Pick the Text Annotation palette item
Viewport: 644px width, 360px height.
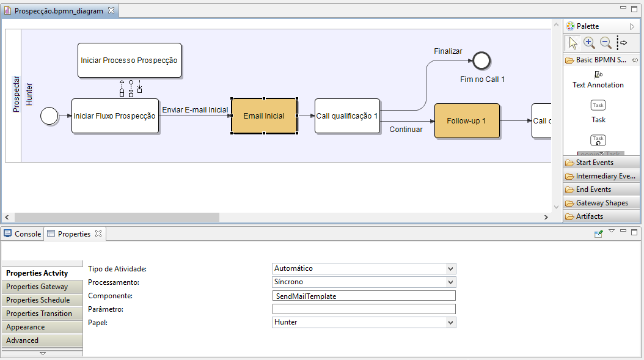coord(598,79)
